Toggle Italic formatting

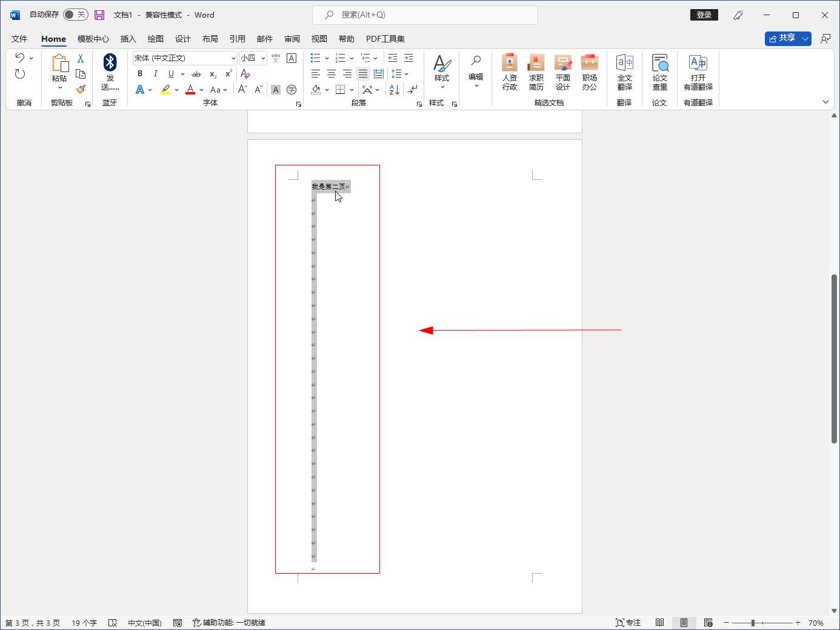[155, 74]
